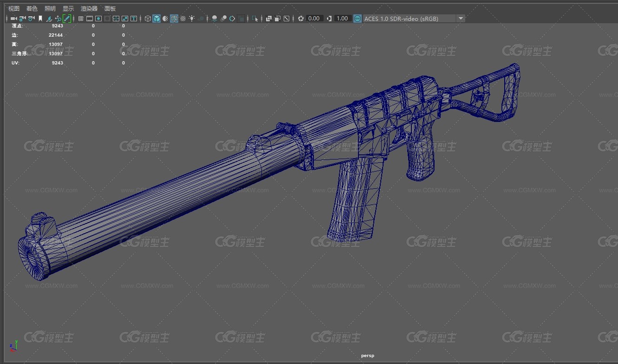
Task: Toggle the Lock Camera icon
Action: pyautogui.click(x=22, y=19)
